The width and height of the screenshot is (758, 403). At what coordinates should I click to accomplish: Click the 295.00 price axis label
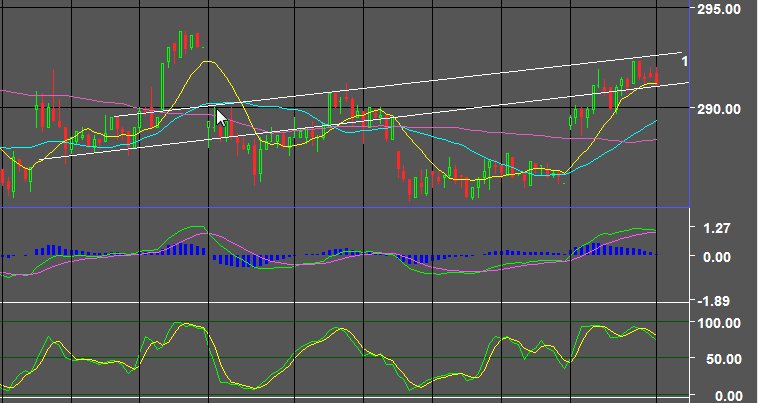coord(719,9)
